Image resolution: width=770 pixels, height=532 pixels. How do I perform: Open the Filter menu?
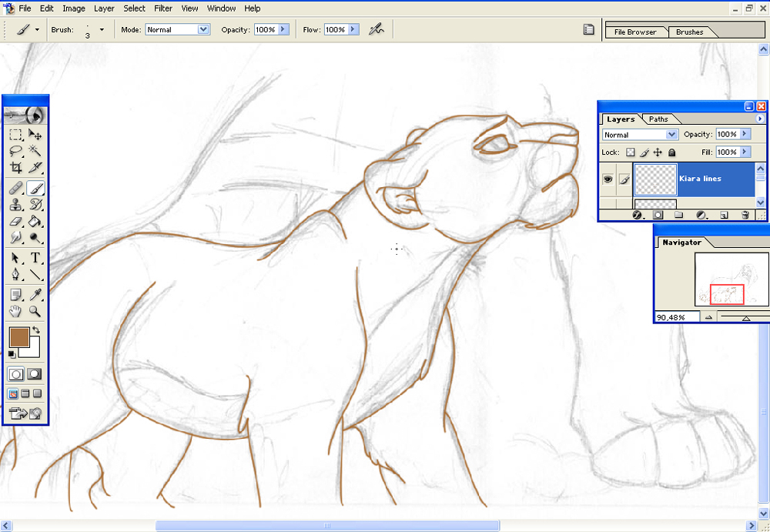[x=163, y=8]
